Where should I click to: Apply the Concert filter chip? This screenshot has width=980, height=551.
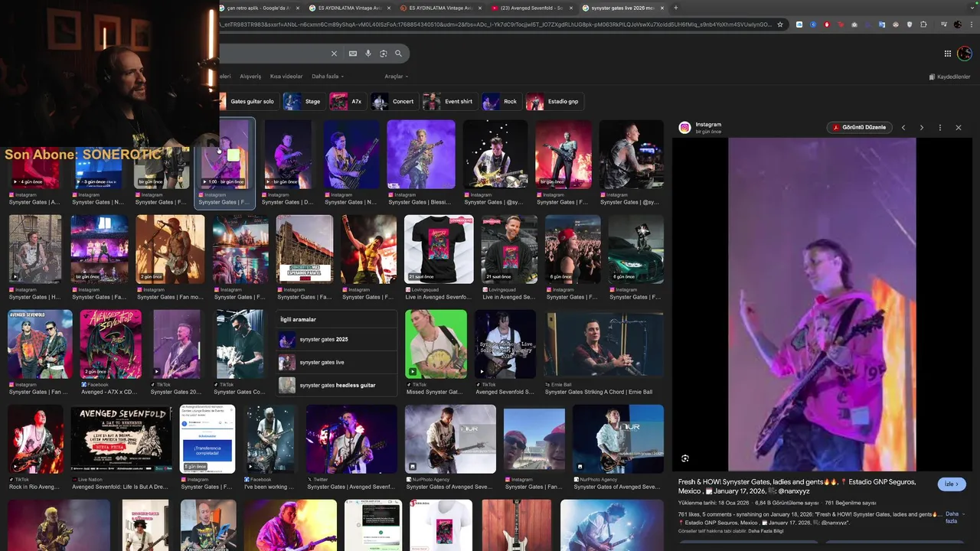[394, 102]
